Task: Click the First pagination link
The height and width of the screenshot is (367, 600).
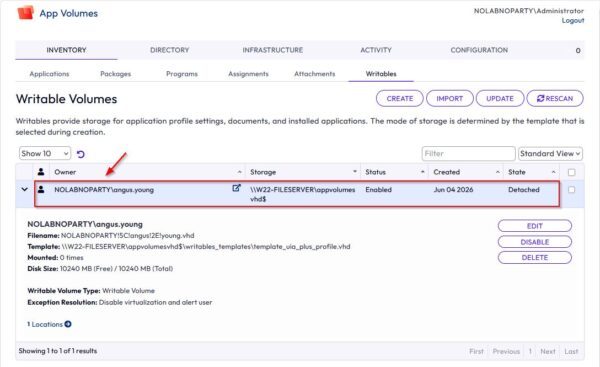Action: pyautogui.click(x=476, y=351)
